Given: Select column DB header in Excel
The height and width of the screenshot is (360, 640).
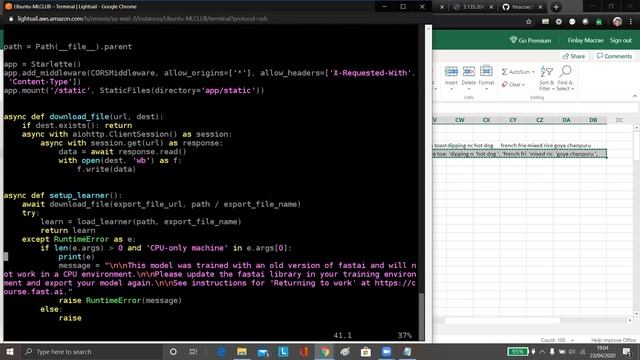Looking at the screenshot, I should 593,120.
